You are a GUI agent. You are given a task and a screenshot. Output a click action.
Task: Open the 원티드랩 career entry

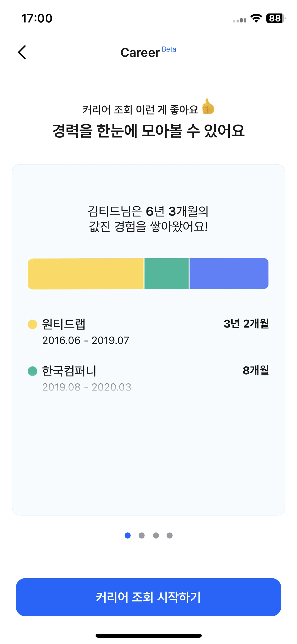point(148,332)
